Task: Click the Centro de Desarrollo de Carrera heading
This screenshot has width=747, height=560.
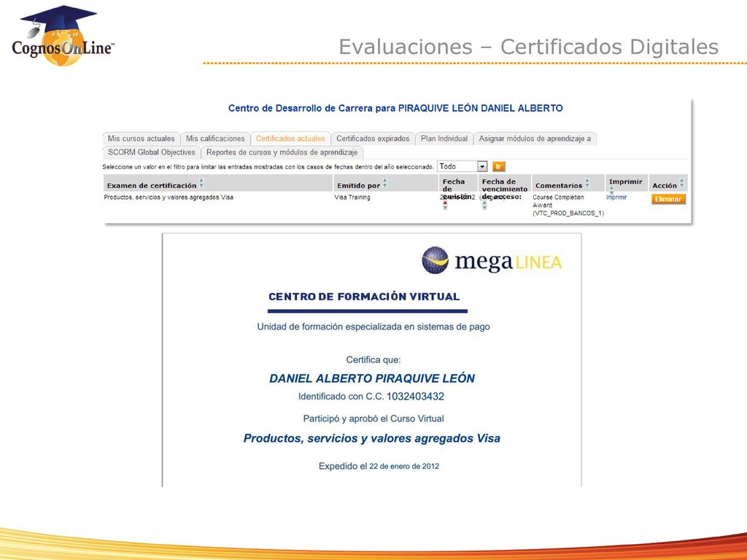Action: click(x=395, y=108)
